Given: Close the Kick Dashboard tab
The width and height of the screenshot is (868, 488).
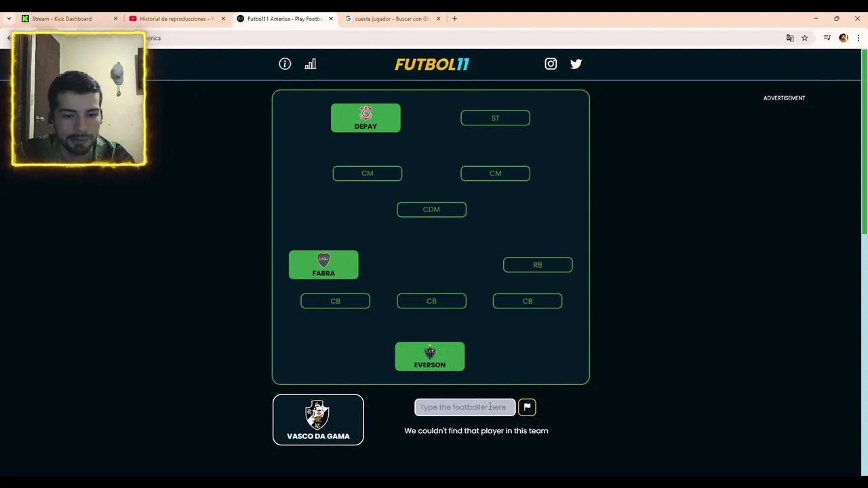Looking at the screenshot, I should [x=115, y=18].
